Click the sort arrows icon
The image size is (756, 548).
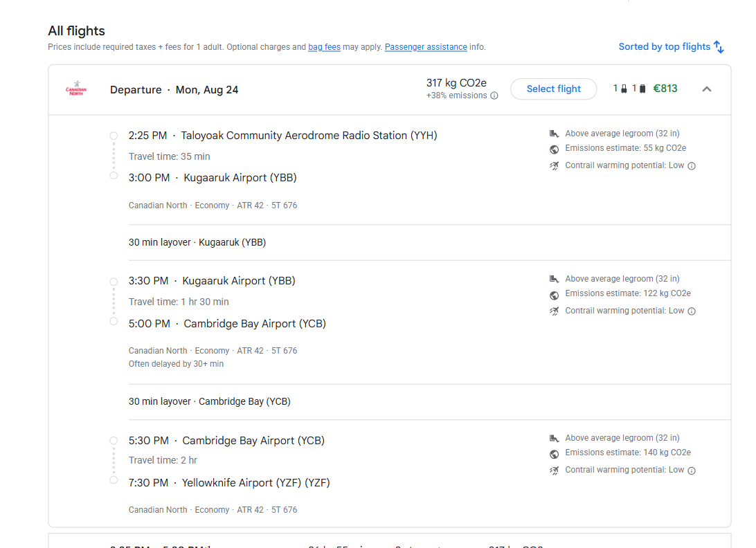(719, 47)
